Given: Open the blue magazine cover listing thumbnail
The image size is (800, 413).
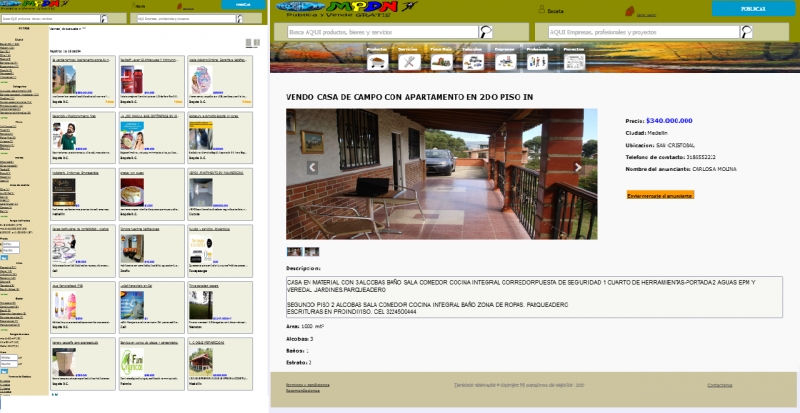Looking at the screenshot, I should click(132, 305).
